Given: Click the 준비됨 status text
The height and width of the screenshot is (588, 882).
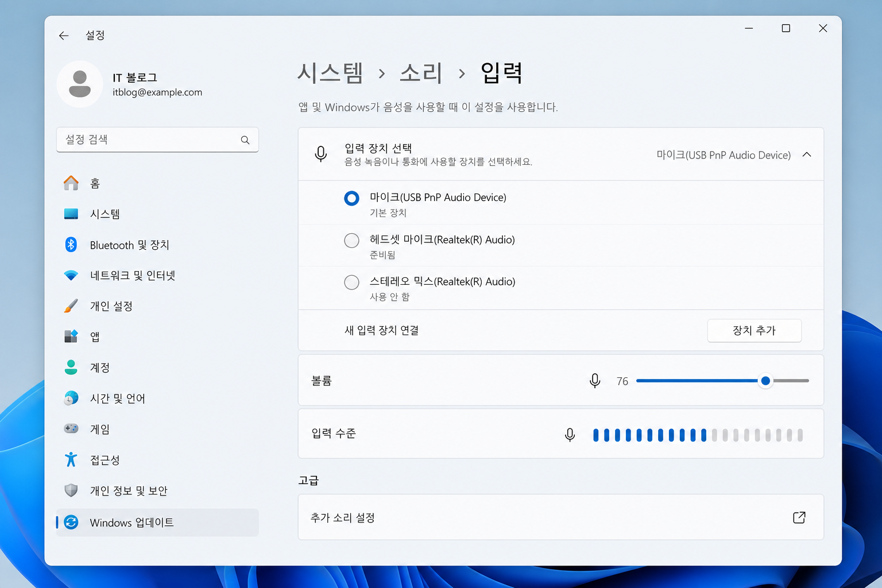Looking at the screenshot, I should pos(382,255).
